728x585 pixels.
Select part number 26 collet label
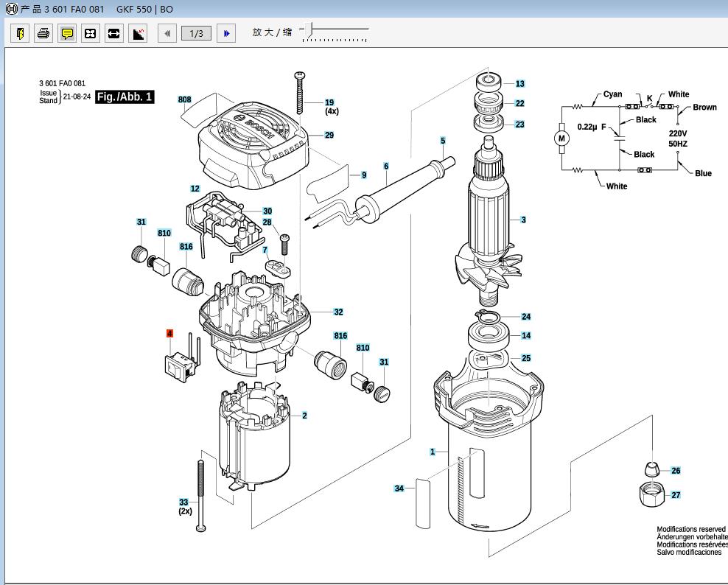676,471
